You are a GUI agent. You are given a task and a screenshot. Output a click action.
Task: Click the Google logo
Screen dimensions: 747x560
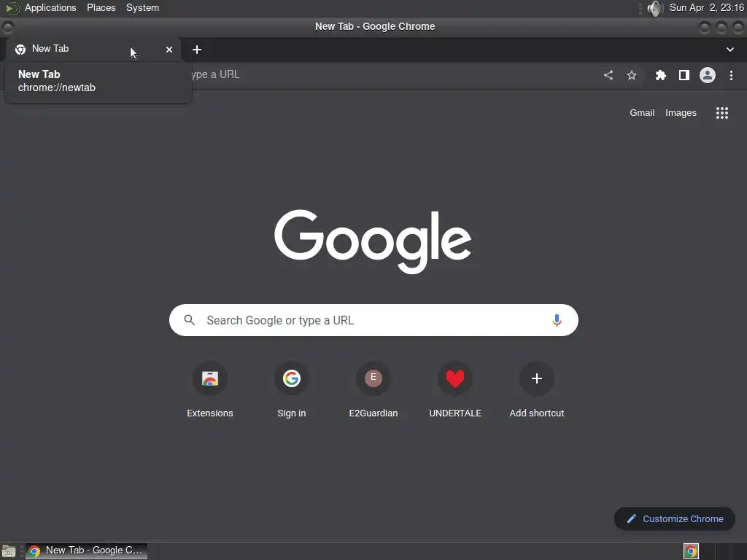(x=373, y=241)
